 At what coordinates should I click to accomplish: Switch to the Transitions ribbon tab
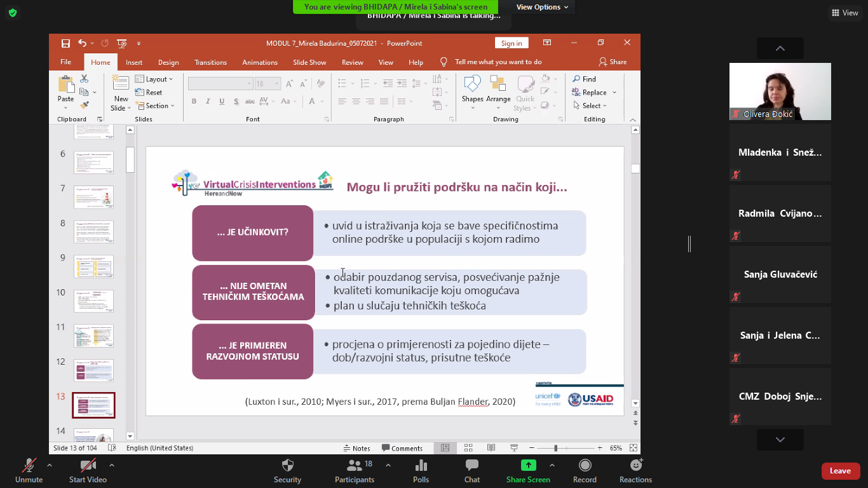point(210,62)
